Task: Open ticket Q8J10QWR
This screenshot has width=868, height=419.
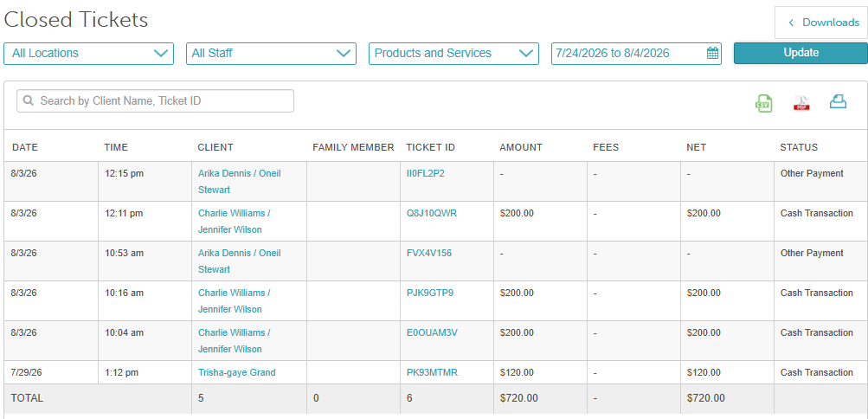Action: point(431,213)
